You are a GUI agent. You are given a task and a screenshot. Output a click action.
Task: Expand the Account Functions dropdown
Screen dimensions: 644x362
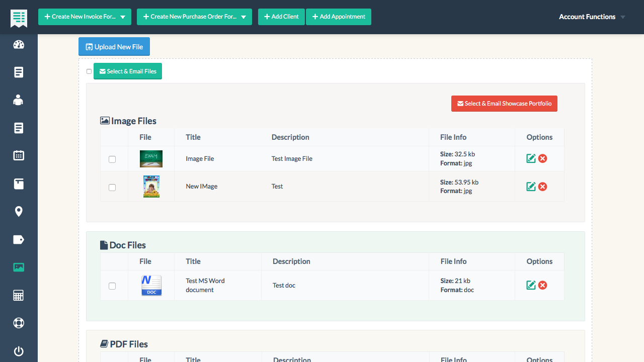[x=592, y=17]
